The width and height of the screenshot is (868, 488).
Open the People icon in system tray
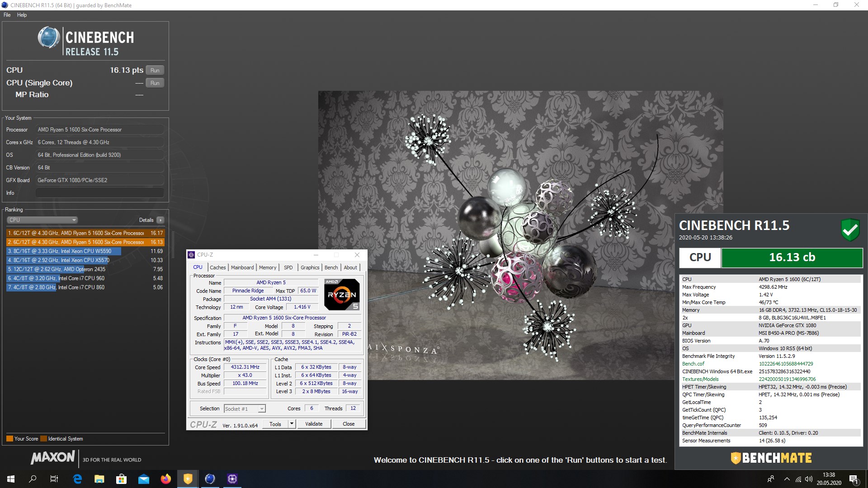coord(771,479)
